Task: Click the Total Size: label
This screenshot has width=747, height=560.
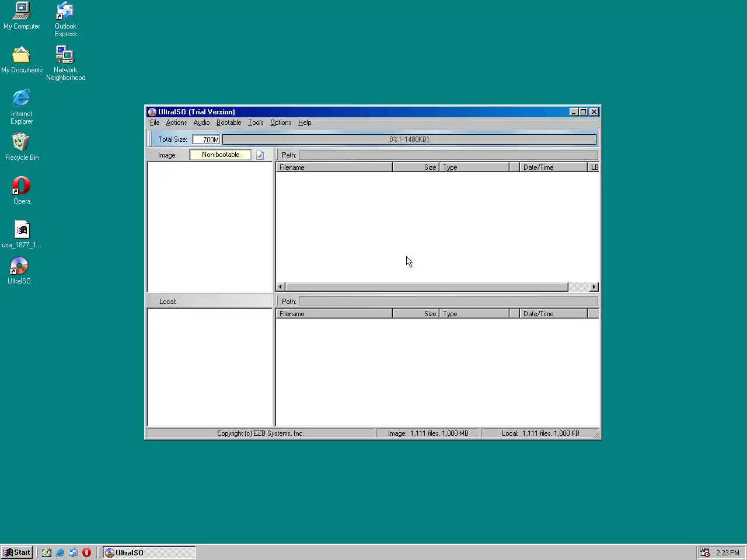Action: (x=173, y=139)
